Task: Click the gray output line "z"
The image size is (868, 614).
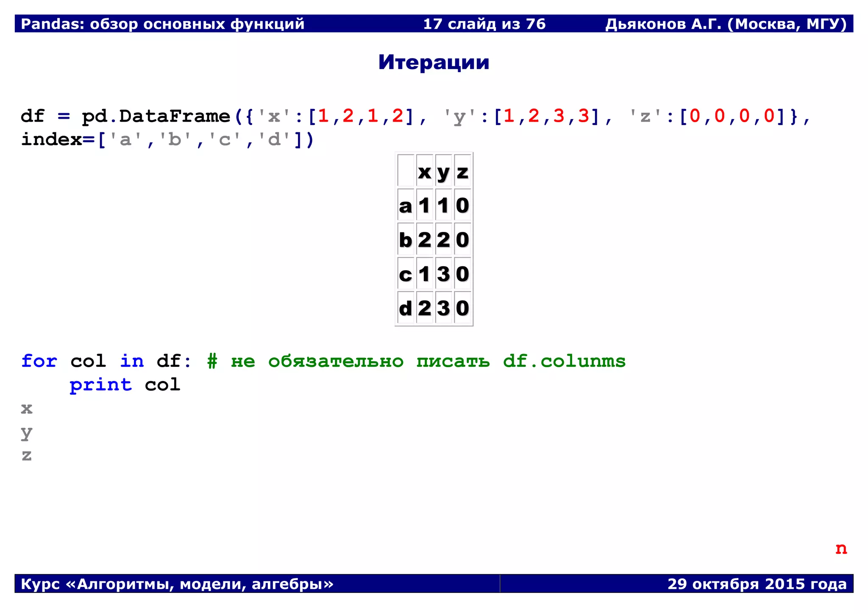Action: [x=27, y=455]
